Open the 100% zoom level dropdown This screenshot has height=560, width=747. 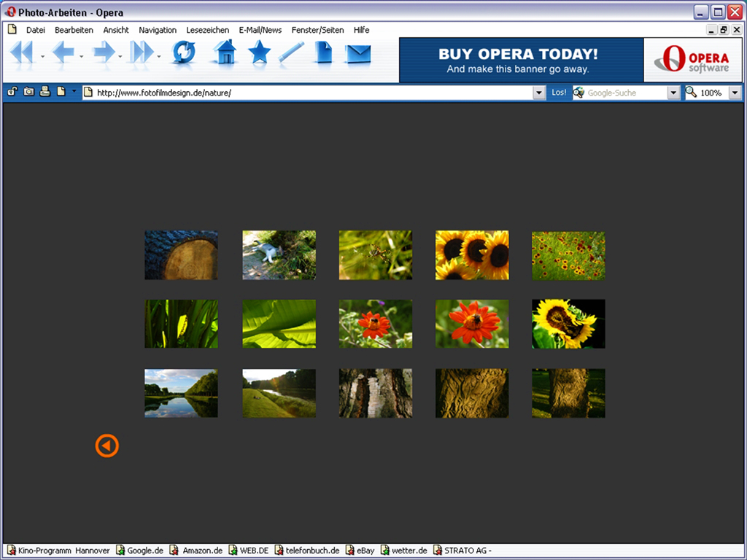click(735, 93)
